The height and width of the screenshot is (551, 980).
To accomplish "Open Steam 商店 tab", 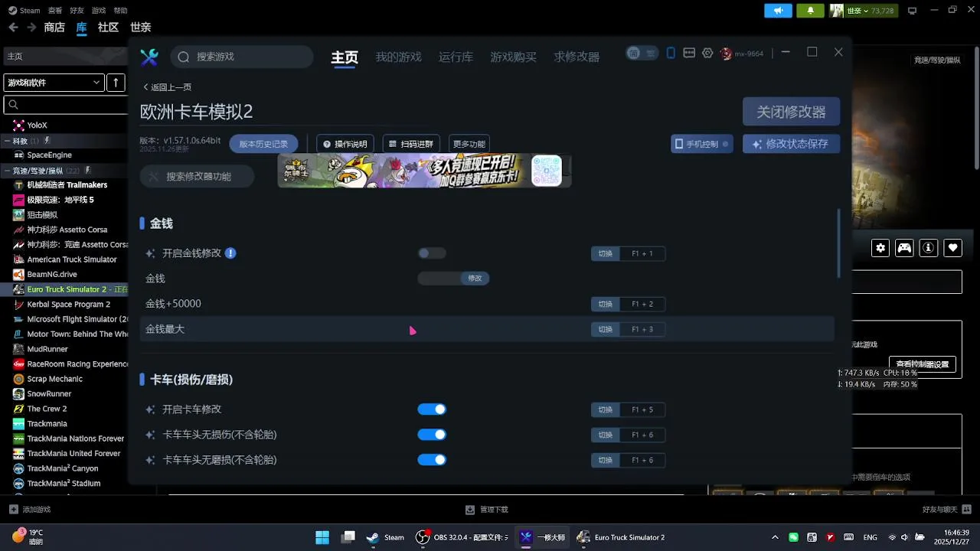I will (54, 27).
